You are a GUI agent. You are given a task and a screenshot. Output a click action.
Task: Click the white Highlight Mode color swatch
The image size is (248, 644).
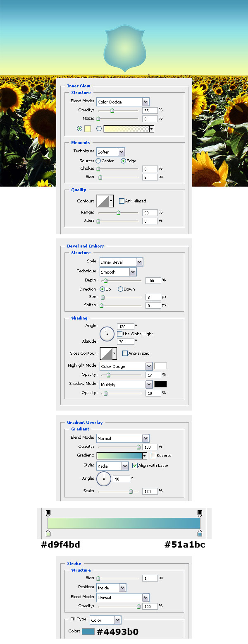[161, 366]
